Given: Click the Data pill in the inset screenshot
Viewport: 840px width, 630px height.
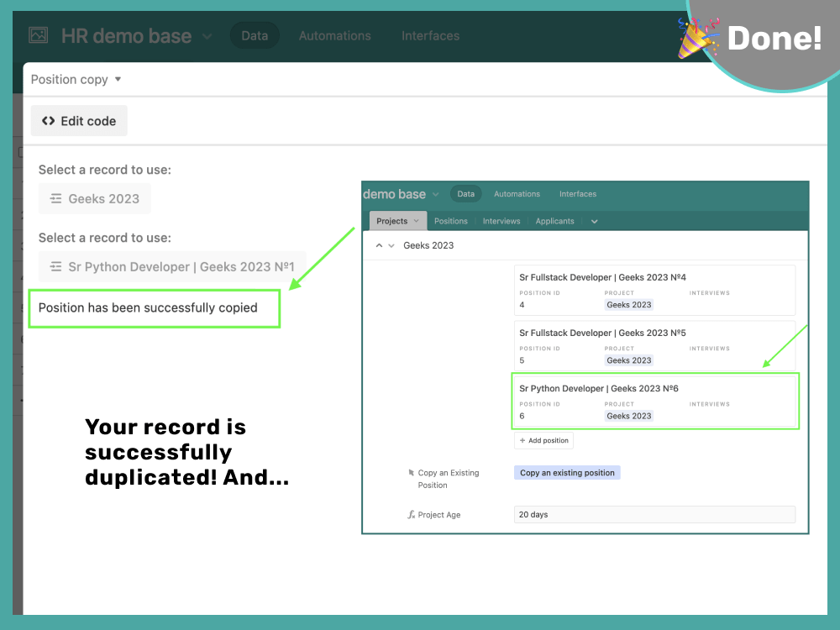Looking at the screenshot, I should [x=465, y=194].
